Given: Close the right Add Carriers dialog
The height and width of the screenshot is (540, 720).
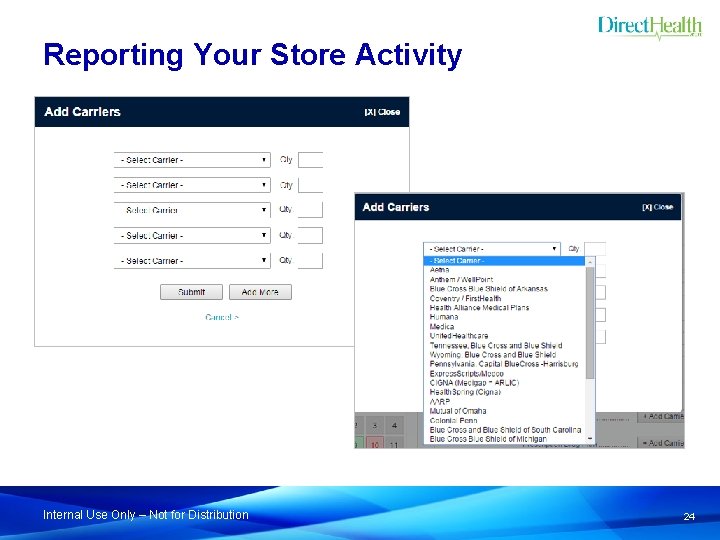Looking at the screenshot, I should [658, 207].
